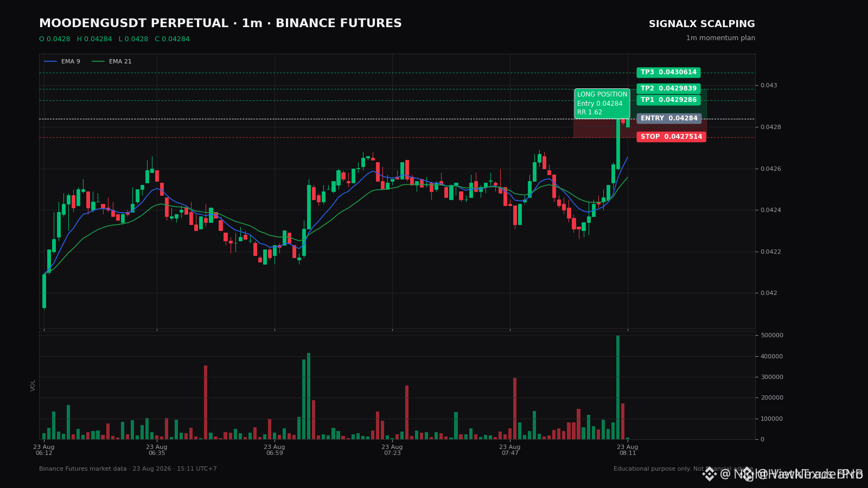Click the Binance Futures market data footer
This screenshot has width=868, height=488.
point(128,469)
